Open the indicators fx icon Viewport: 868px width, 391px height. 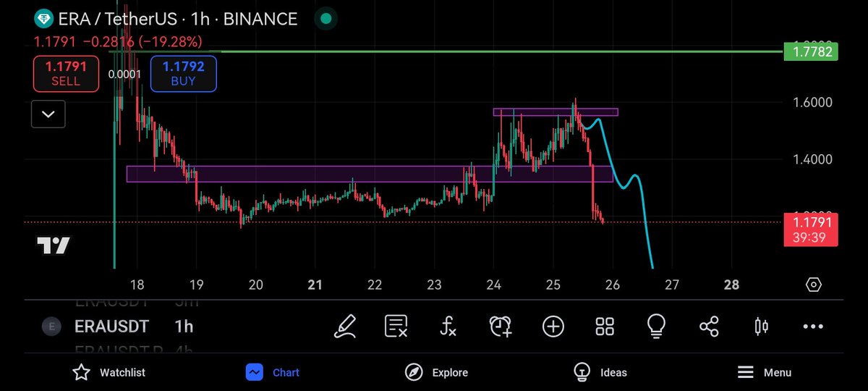pyautogui.click(x=448, y=327)
